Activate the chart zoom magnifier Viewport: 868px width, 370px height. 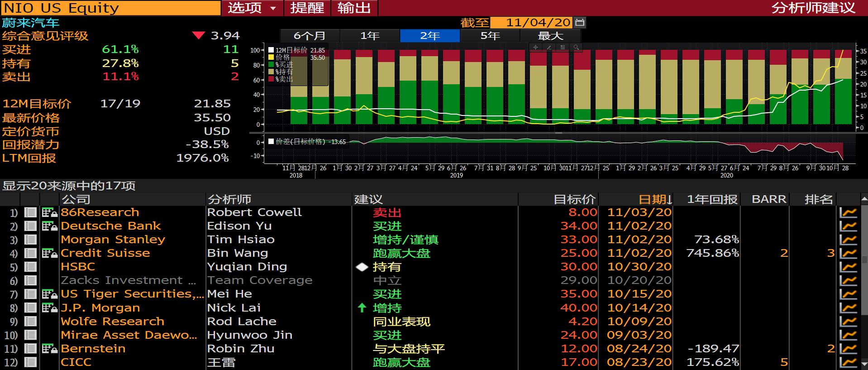pos(576,47)
